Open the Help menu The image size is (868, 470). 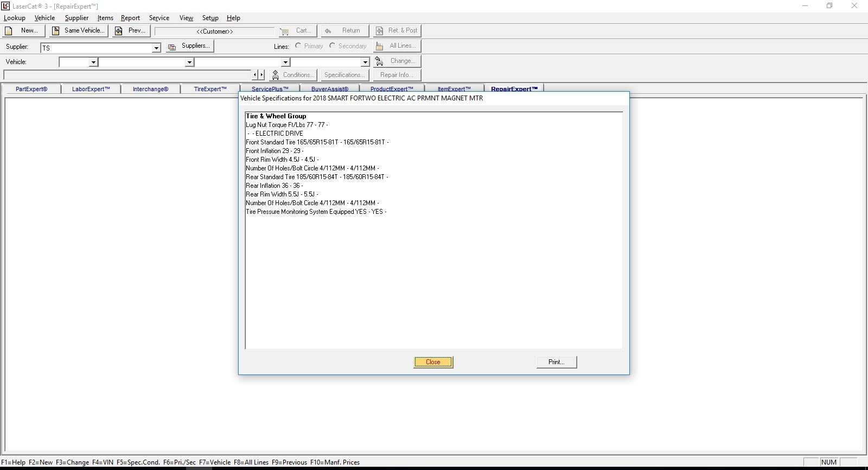(233, 18)
